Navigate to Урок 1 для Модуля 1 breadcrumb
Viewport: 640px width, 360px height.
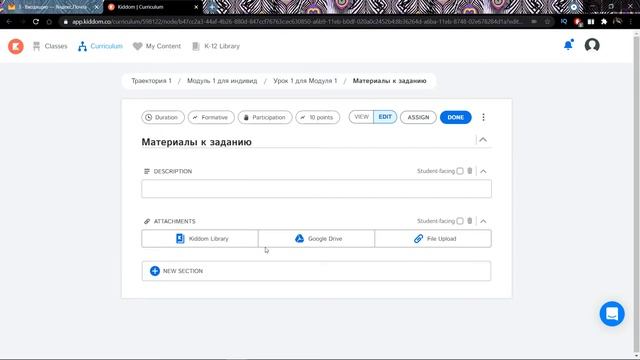click(305, 81)
